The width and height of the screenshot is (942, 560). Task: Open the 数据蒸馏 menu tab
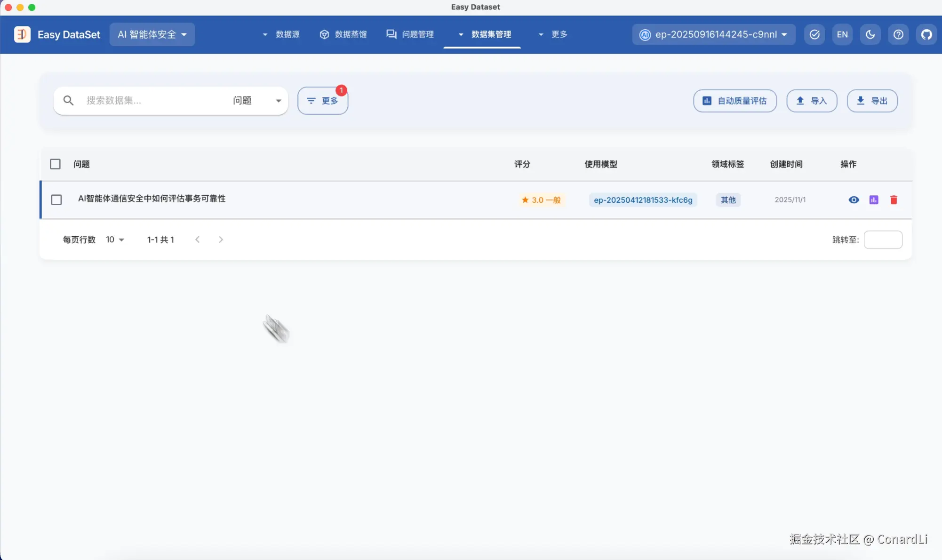343,34
